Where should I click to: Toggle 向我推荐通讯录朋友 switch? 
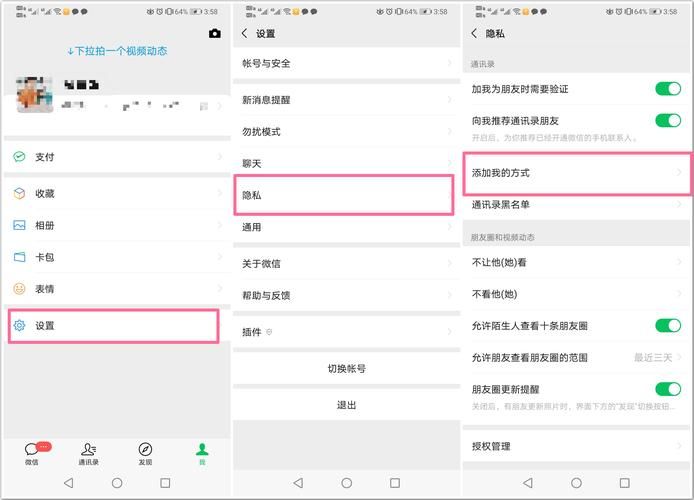click(668, 120)
